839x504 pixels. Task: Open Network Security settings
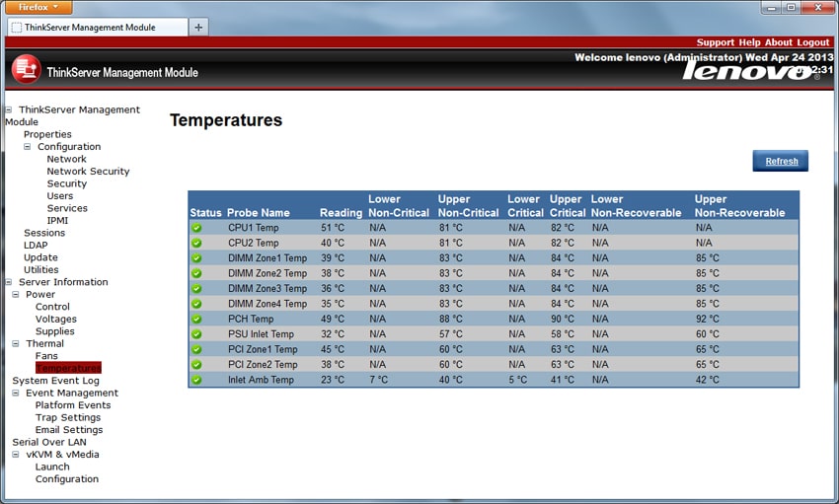(x=88, y=171)
